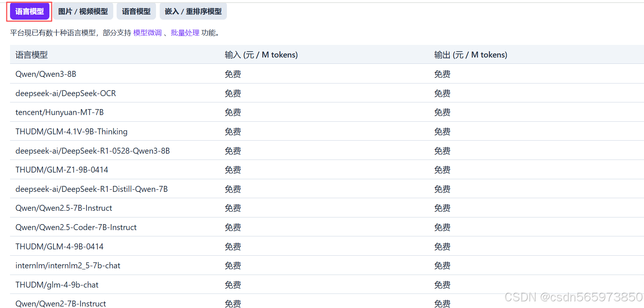Click the 输入 (元 / M tokens) header
The width and height of the screenshot is (644, 308).
click(x=261, y=55)
